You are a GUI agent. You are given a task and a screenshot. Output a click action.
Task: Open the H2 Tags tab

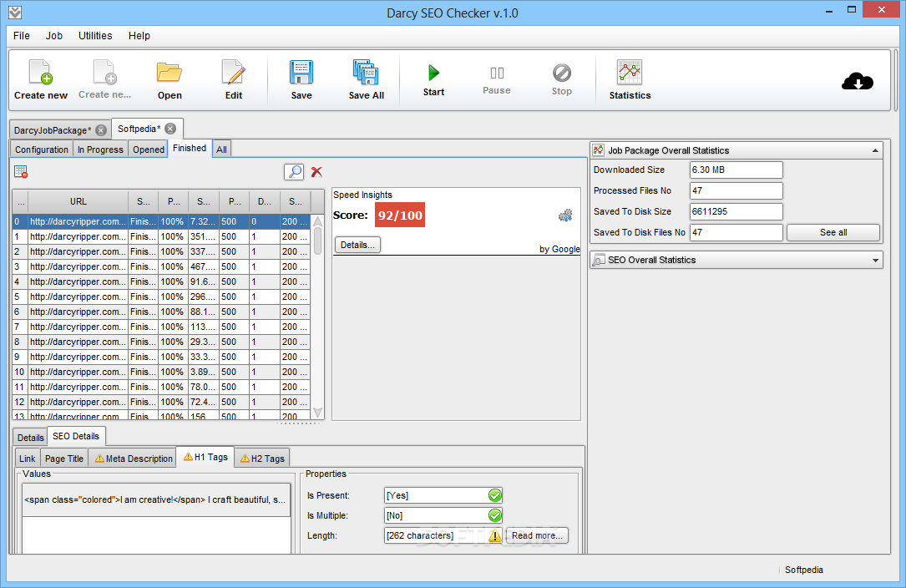point(262,459)
